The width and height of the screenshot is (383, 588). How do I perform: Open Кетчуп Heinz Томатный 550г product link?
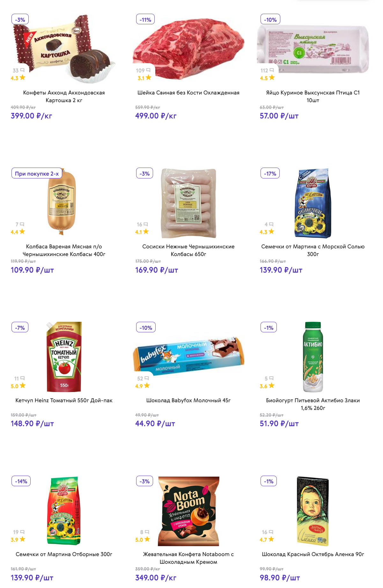pyautogui.click(x=64, y=400)
